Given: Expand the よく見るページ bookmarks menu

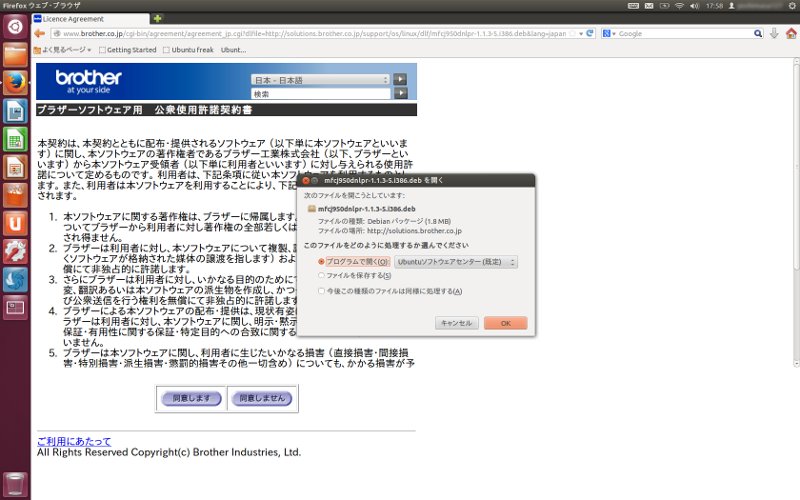Looking at the screenshot, I should point(62,50).
